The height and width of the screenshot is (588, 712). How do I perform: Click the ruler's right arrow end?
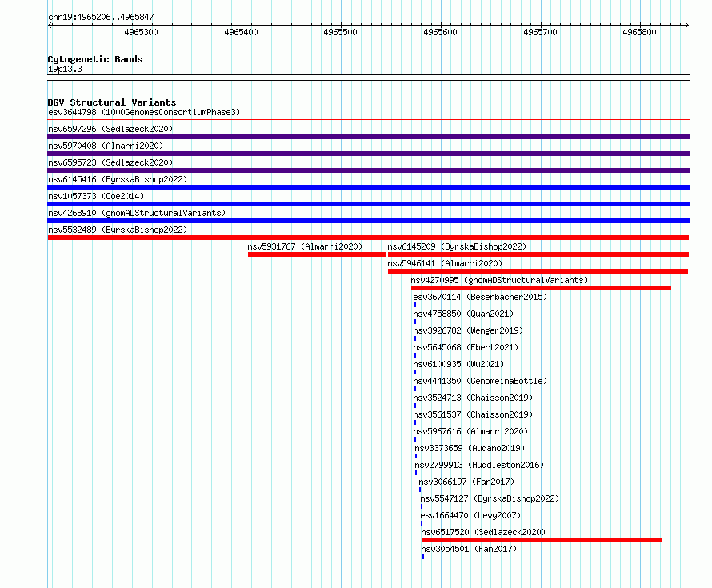(686, 25)
